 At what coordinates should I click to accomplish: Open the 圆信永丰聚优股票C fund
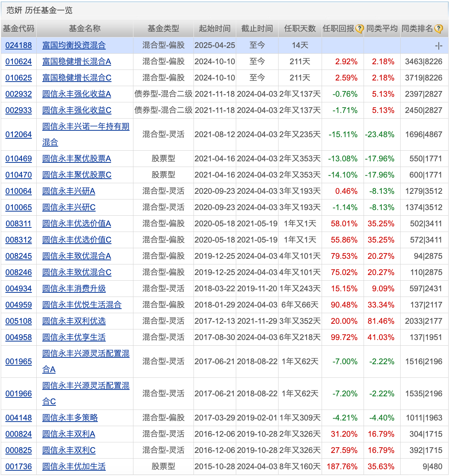point(76,175)
